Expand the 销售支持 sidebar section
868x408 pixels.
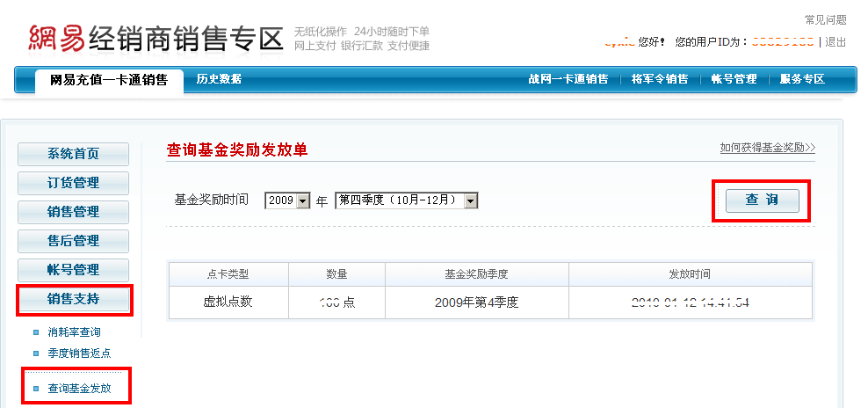point(73,299)
